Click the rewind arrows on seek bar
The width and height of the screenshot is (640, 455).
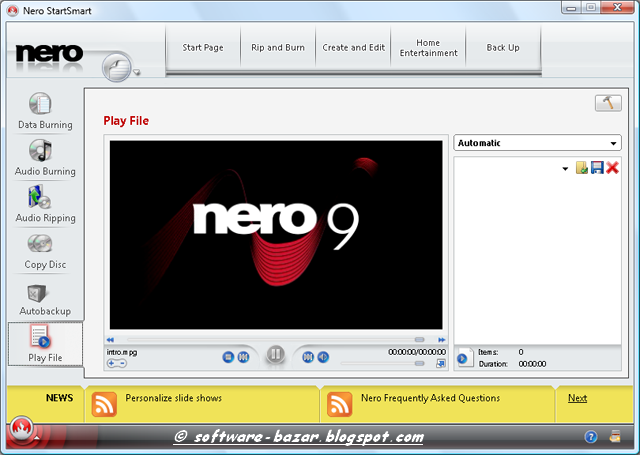pos(110,340)
